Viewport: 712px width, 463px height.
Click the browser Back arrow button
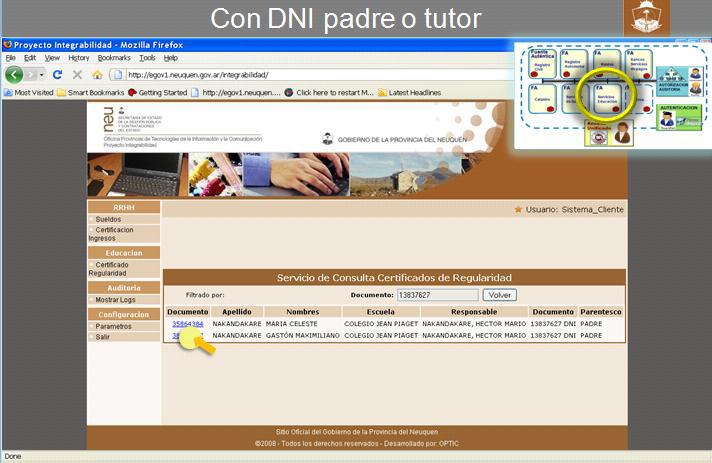point(14,75)
